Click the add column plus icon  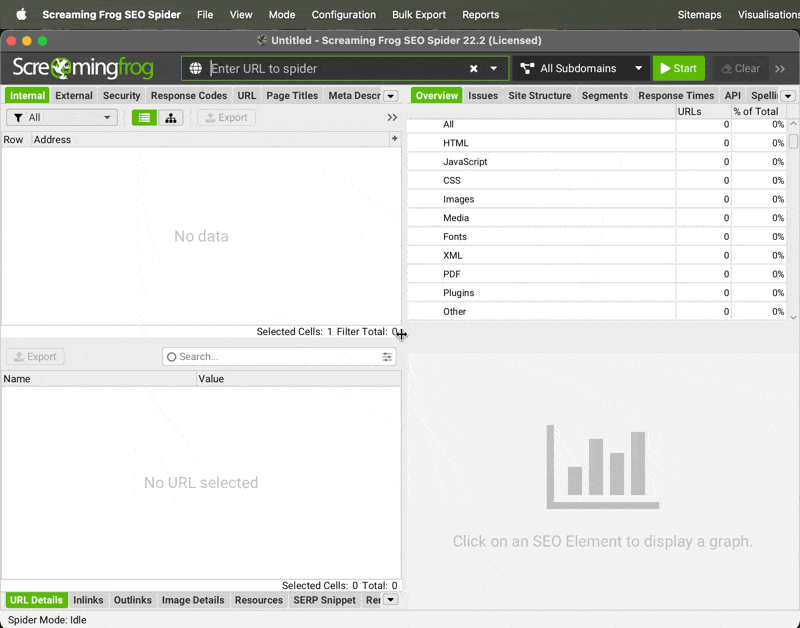point(395,139)
